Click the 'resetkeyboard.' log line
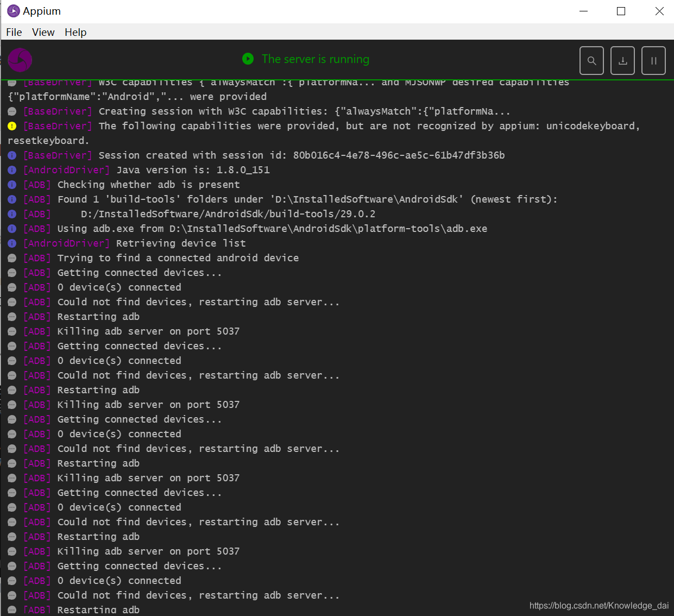 (x=48, y=141)
